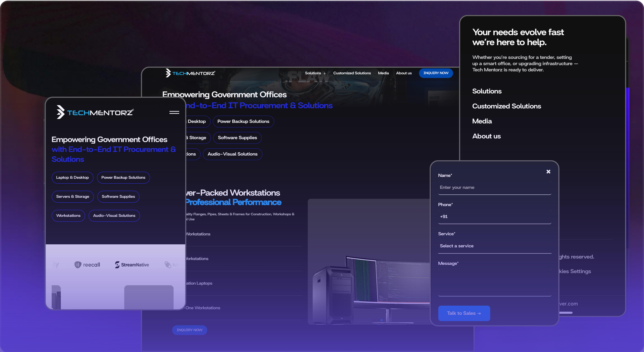The width and height of the screenshot is (644, 352).
Task: Click the TechMentorz logo in desktop navbar
Action: coord(190,73)
